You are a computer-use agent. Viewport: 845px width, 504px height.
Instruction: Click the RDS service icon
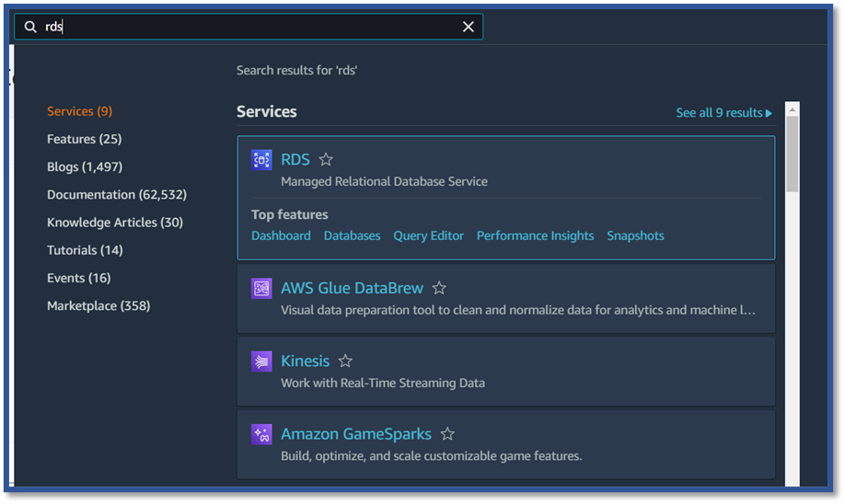click(x=261, y=160)
